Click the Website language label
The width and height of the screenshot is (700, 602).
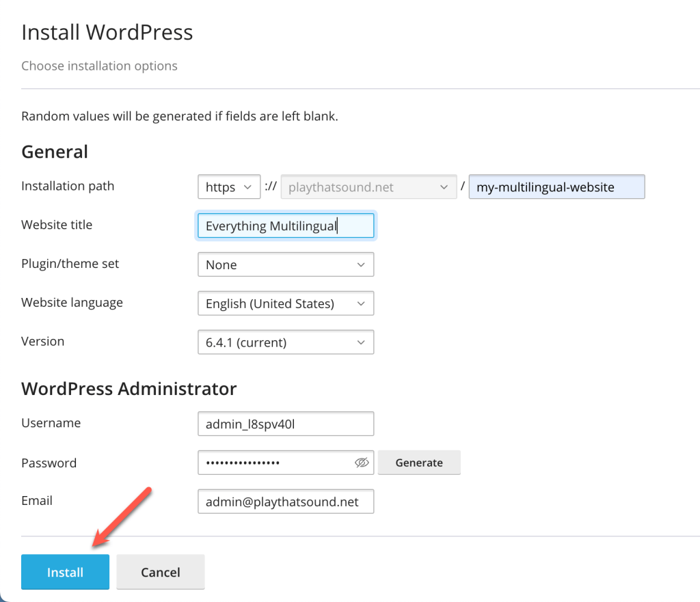coord(72,302)
